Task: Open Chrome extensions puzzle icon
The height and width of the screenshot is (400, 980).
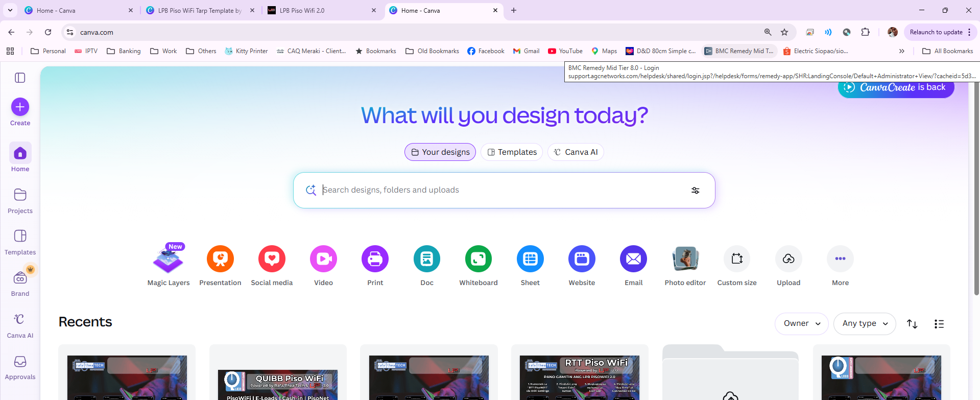Action: point(865,32)
